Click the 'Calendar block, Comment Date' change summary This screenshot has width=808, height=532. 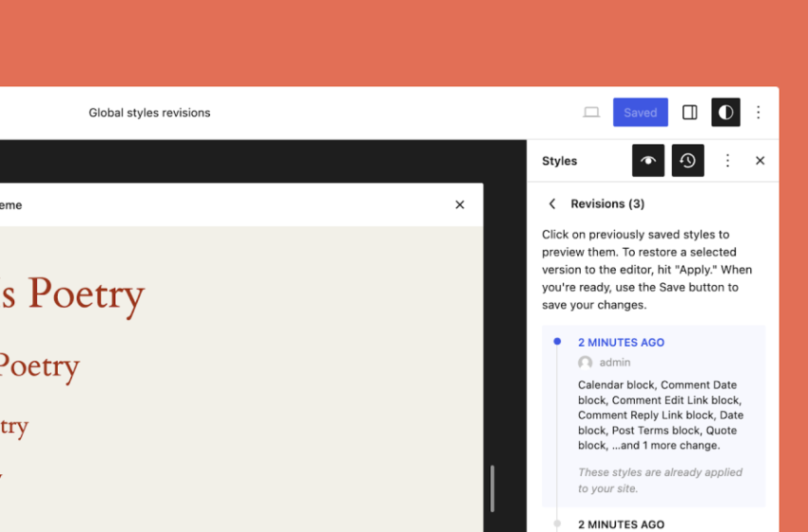[x=661, y=415]
